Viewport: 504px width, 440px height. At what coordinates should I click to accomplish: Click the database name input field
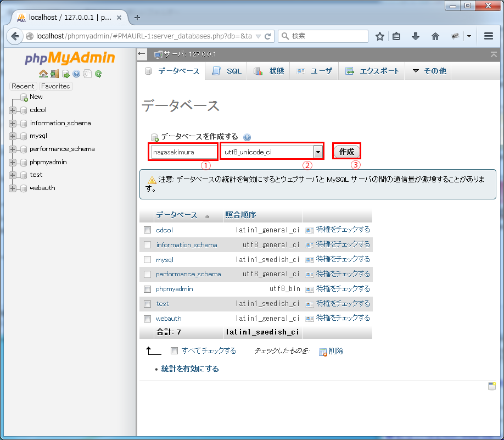(x=183, y=152)
